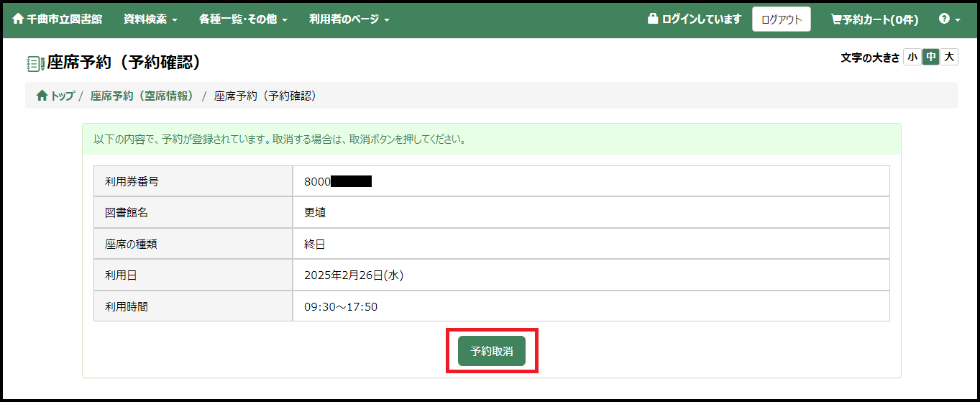Open the help question-mark menu
980x402 pixels.
pos(950,19)
